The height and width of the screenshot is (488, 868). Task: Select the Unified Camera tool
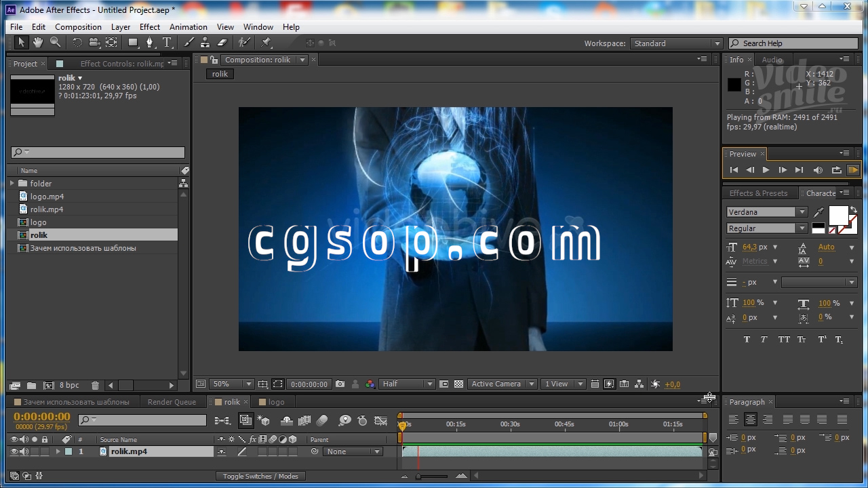tap(94, 43)
